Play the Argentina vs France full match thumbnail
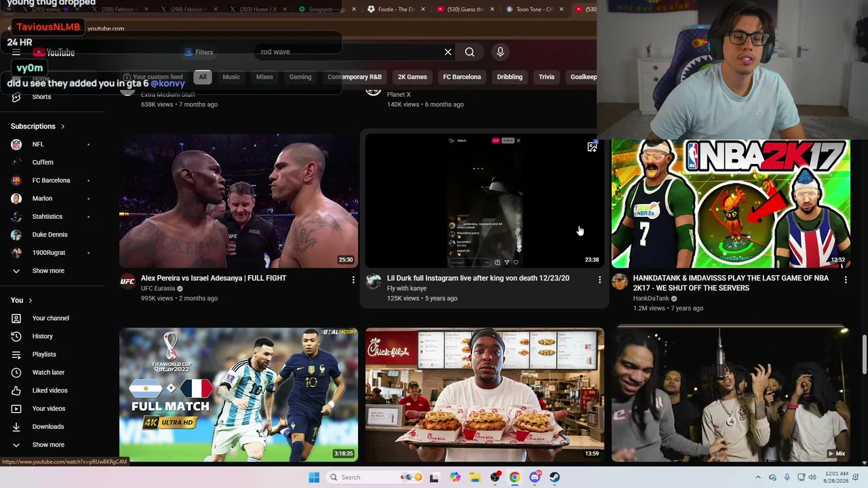The width and height of the screenshot is (868, 488). pyautogui.click(x=239, y=395)
